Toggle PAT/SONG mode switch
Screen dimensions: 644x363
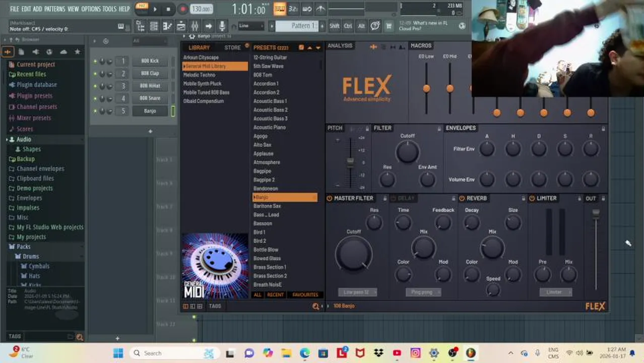point(142,9)
